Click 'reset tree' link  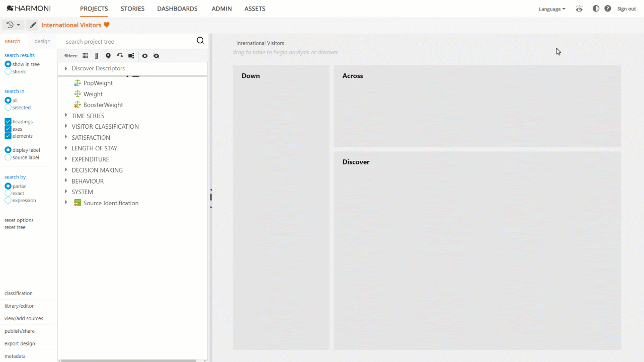coord(15,227)
